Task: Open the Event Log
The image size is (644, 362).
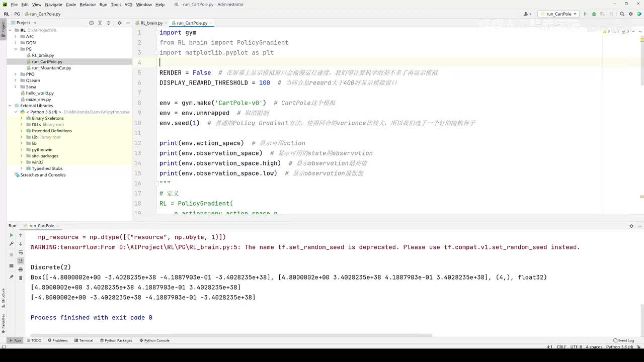Action: click(624, 340)
